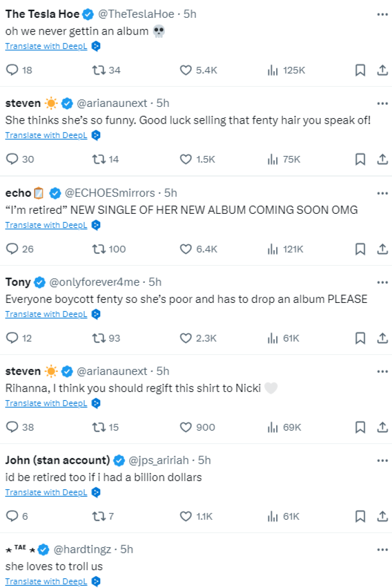This screenshot has width=392, height=588.
Task: Open more options on The Tesla Hoe's tweet
Action: (x=382, y=14)
